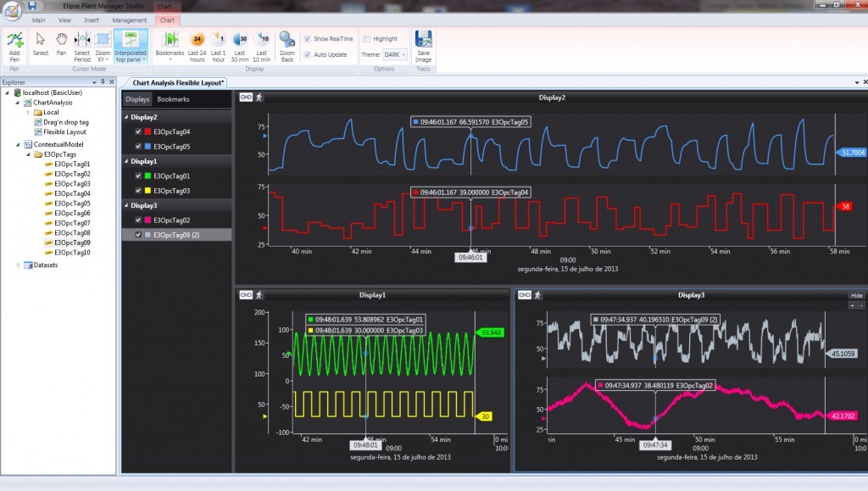Click the 09:48:01 cursor time marker in Display1

point(365,445)
